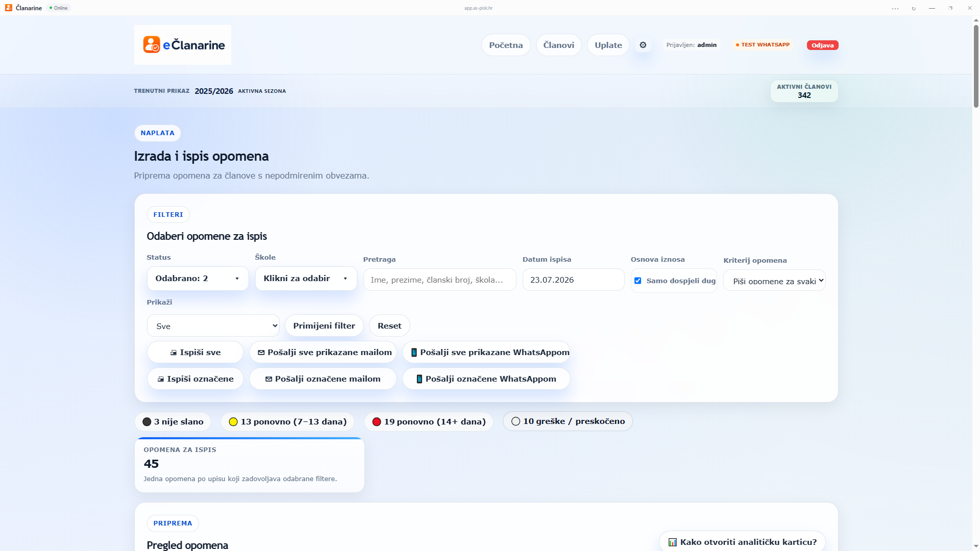Open the Uplate navigation tab
Image resolution: width=980 pixels, height=551 pixels.
click(608, 45)
